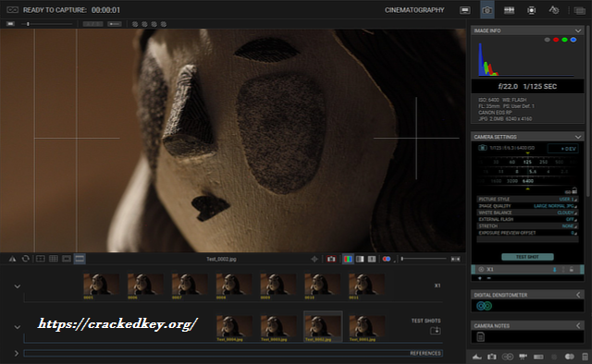
Task: Remove an exposure with the minus button
Action: click(489, 278)
